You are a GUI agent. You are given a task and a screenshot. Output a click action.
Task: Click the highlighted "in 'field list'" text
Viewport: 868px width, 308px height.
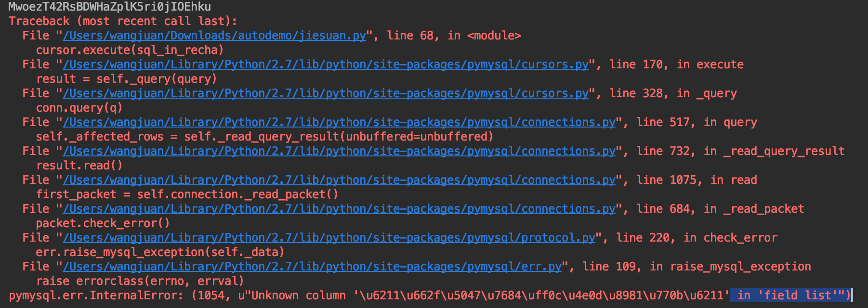[x=790, y=295]
